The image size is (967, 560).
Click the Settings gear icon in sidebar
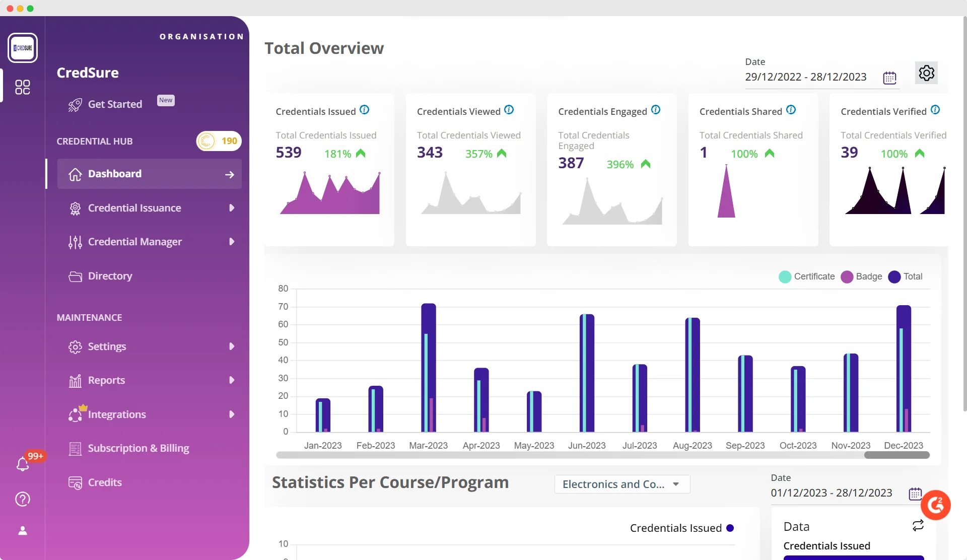75,347
